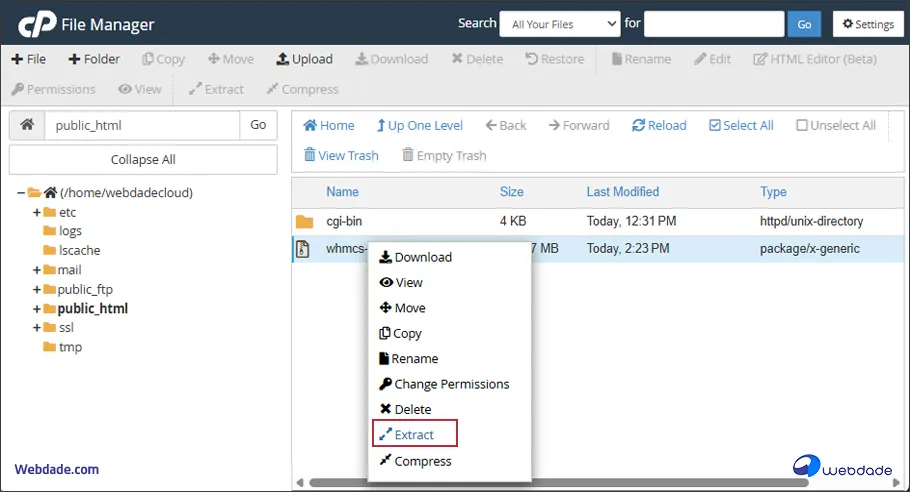Go Up One Level
The height and width of the screenshot is (492, 910).
click(x=419, y=125)
